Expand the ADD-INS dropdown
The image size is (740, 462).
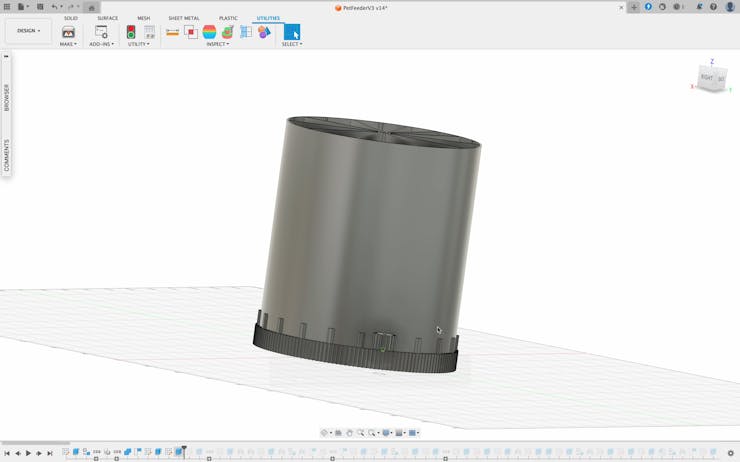(101, 44)
